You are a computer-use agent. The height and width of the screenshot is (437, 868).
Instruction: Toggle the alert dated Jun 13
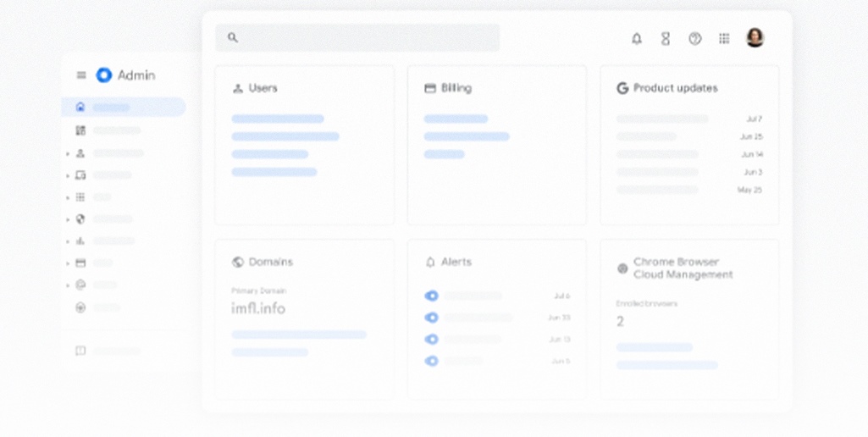(432, 340)
